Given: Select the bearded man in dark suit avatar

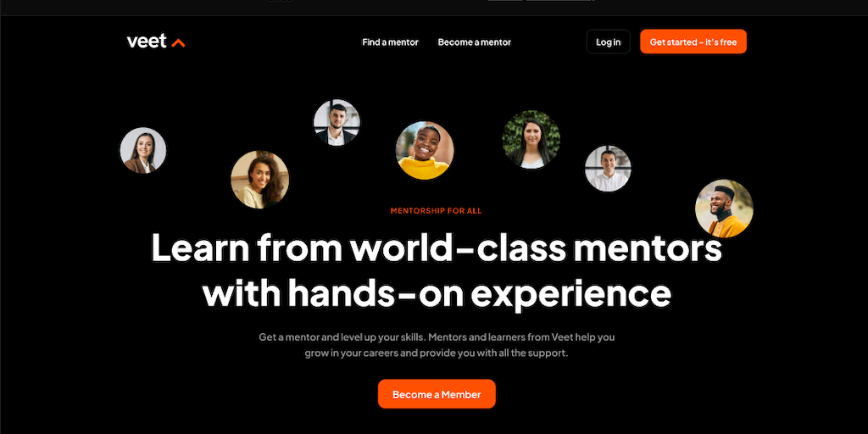Looking at the screenshot, I should tap(337, 123).
